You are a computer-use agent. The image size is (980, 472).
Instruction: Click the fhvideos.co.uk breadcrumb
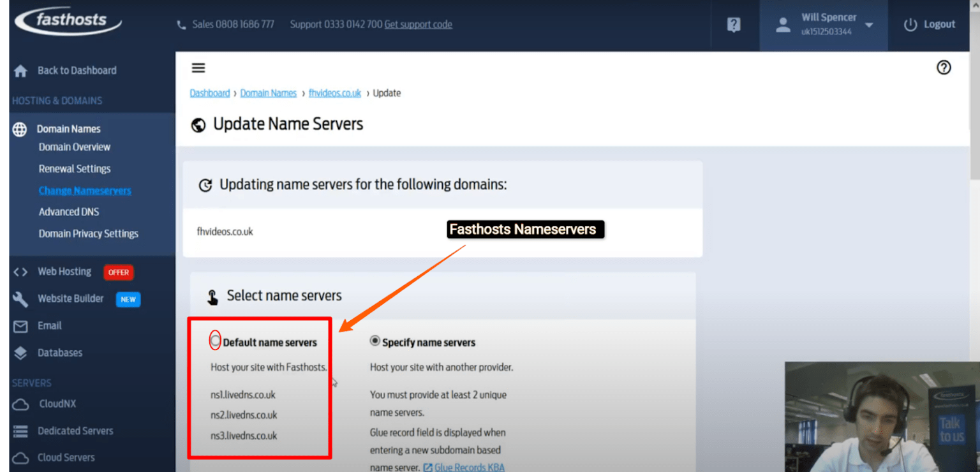pos(334,92)
